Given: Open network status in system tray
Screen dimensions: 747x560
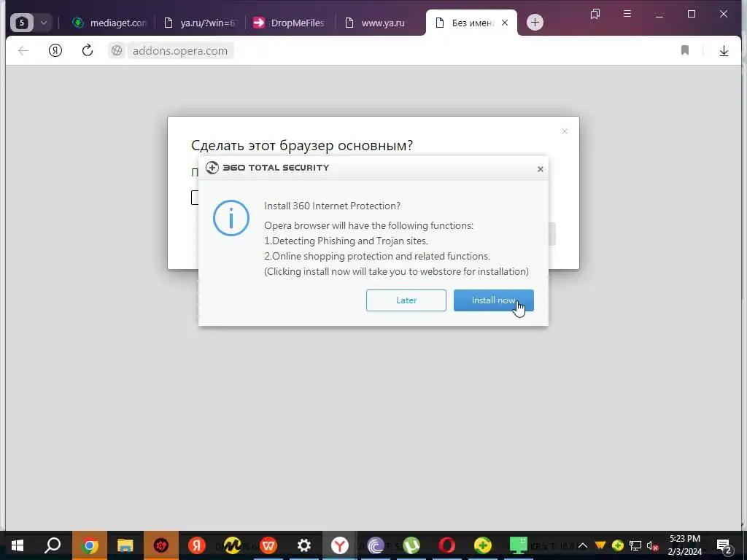Looking at the screenshot, I should click(x=635, y=545).
